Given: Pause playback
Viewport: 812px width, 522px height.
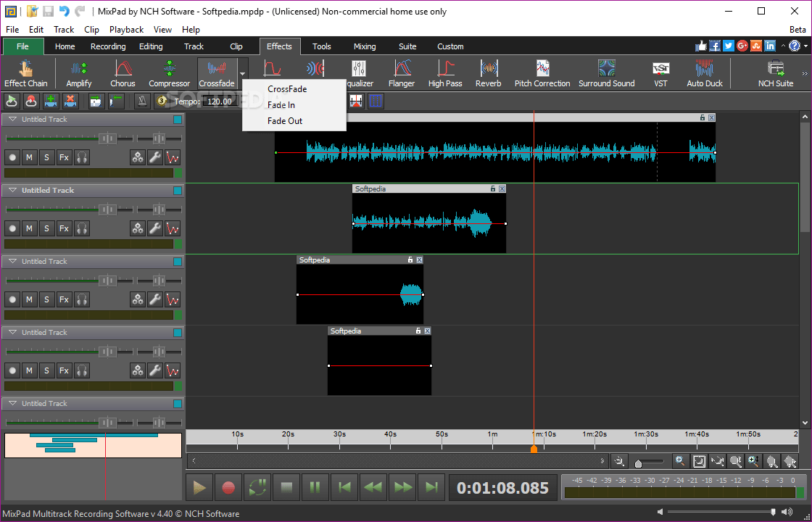Looking at the screenshot, I should click(x=315, y=487).
